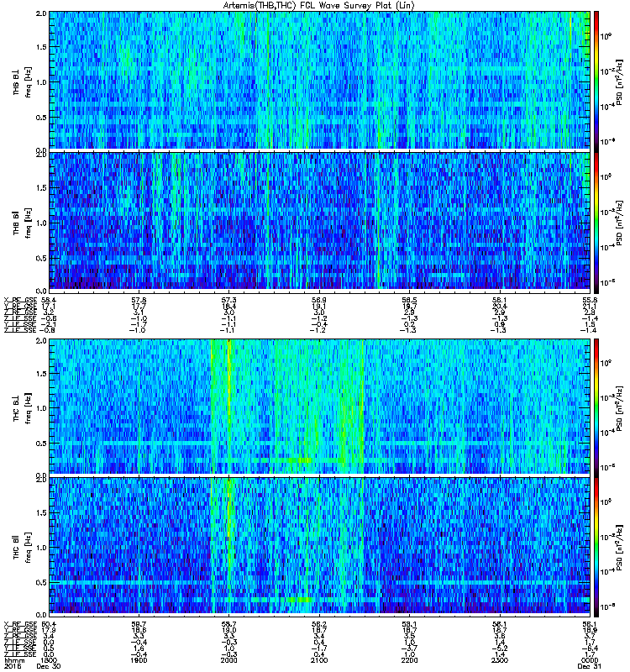Click the 'Dec 31' date label
Image resolution: width=630 pixels, height=672 pixels.
pos(590,666)
